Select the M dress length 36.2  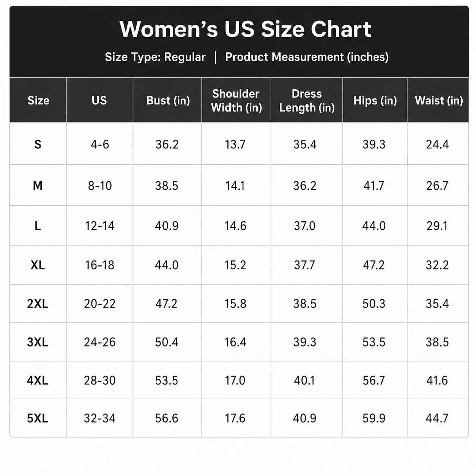coord(305,186)
